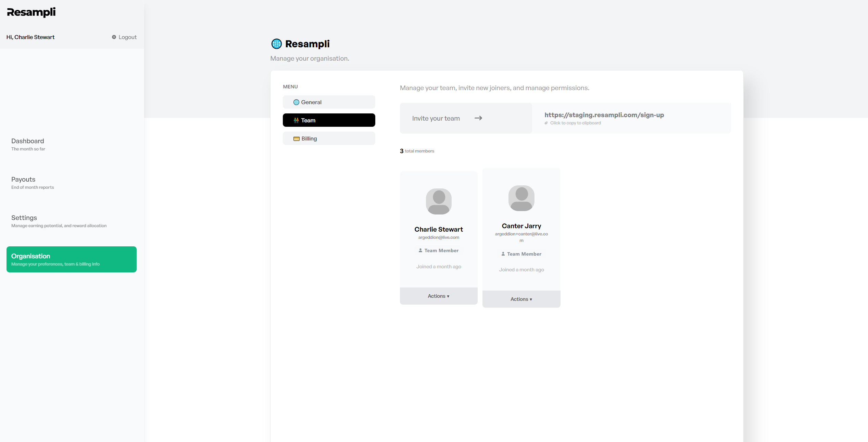Click the Resampli logo in the sidebar

coord(31,12)
